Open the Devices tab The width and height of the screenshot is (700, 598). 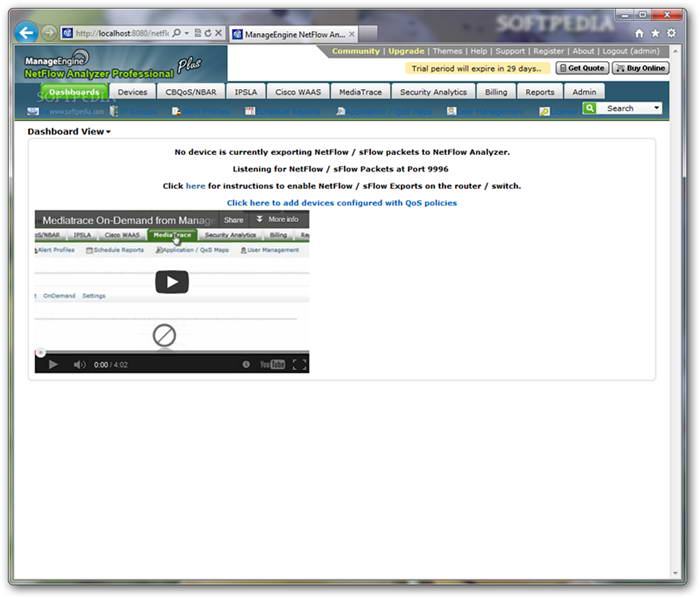[132, 92]
